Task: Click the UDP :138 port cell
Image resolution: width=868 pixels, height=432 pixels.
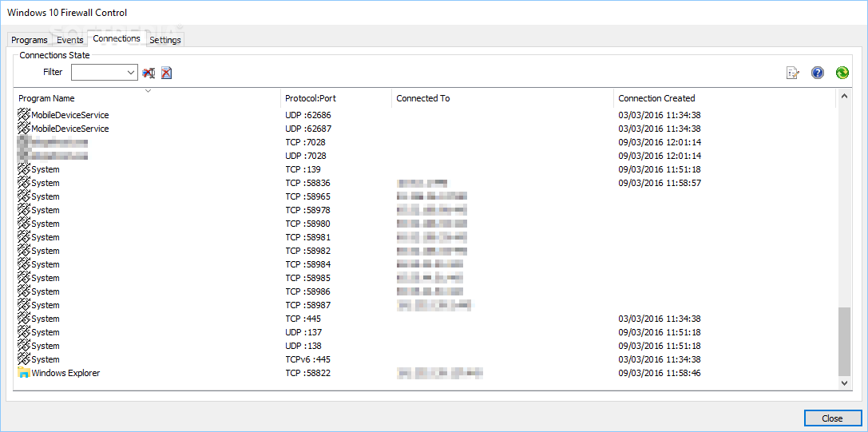Action: (x=303, y=346)
